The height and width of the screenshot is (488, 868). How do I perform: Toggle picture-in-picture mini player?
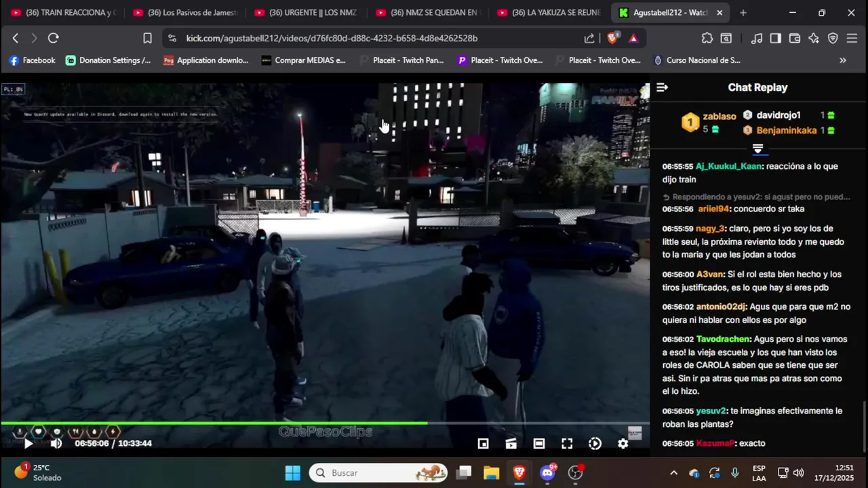click(483, 443)
